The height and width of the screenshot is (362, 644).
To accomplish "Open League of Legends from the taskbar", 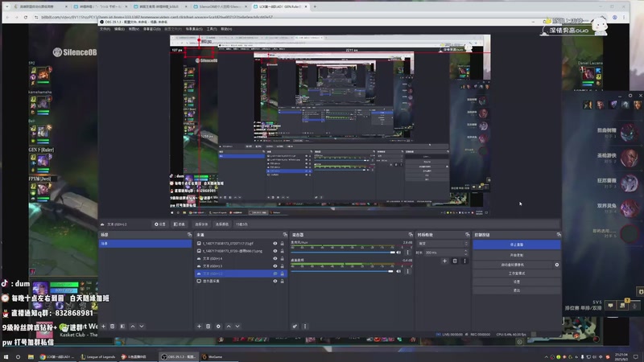I will point(97,356).
